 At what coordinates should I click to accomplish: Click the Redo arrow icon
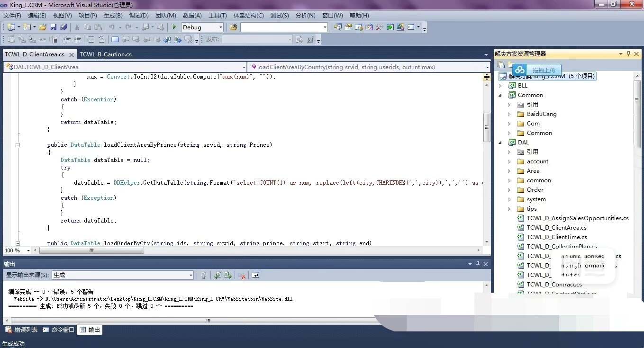tap(128, 27)
